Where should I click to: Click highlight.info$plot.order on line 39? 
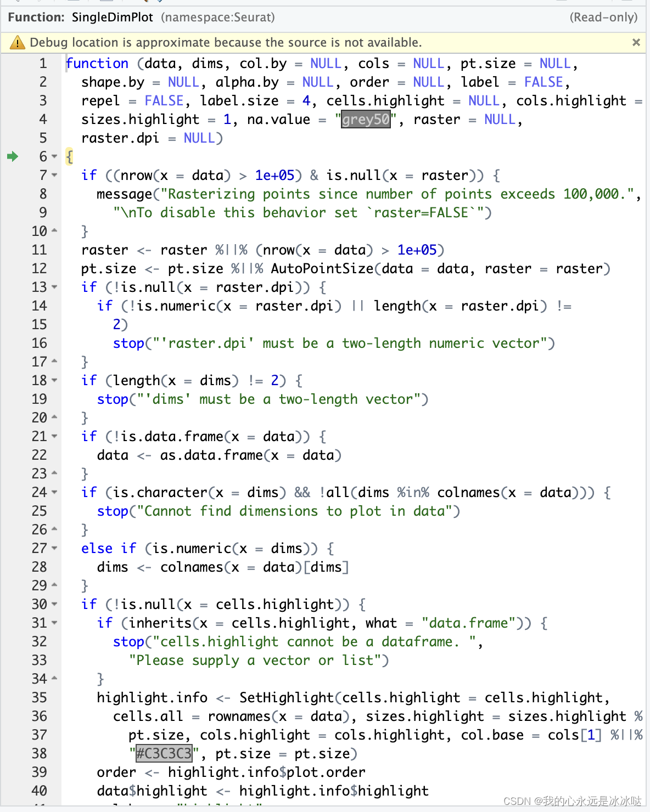pos(267,772)
